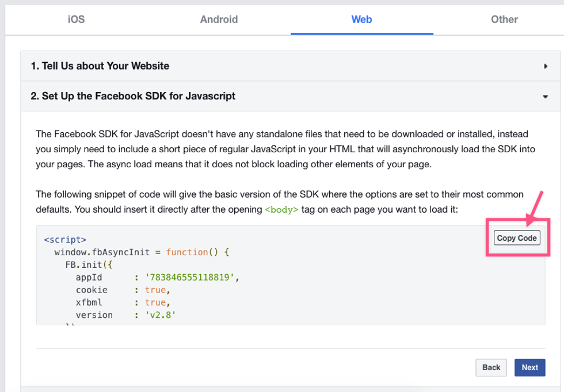Click the 'Tell Us about Your Website' heading
This screenshot has width=564, height=392.
[100, 66]
